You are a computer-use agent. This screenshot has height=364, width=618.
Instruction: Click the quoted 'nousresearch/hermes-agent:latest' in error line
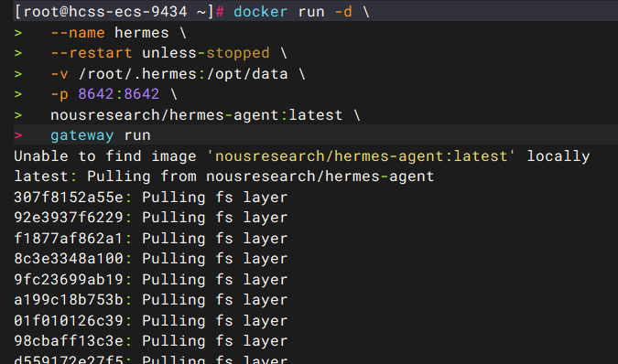click(x=361, y=156)
